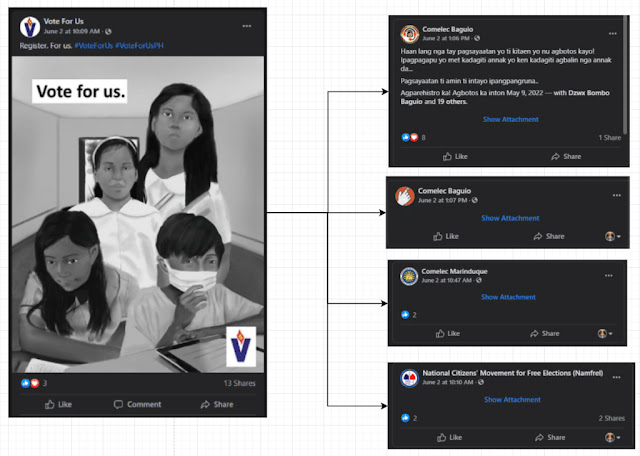Click the June 2 at 10:47 AM timestamp

click(447, 280)
